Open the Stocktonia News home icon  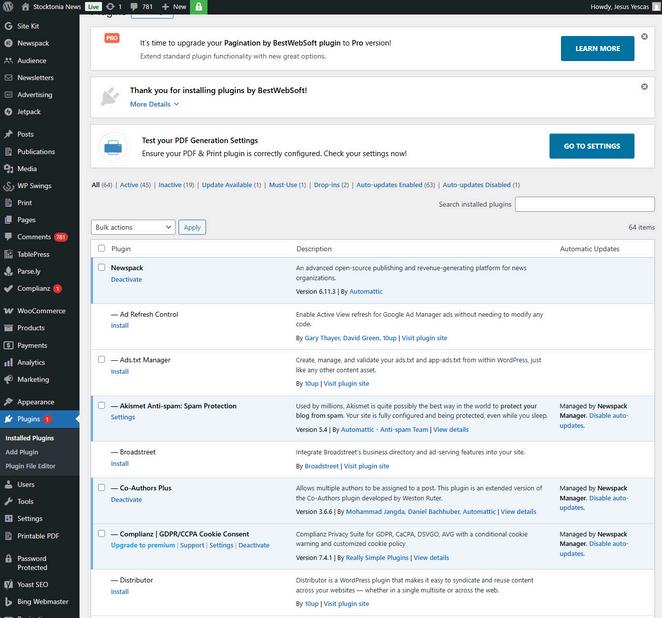[25, 7]
